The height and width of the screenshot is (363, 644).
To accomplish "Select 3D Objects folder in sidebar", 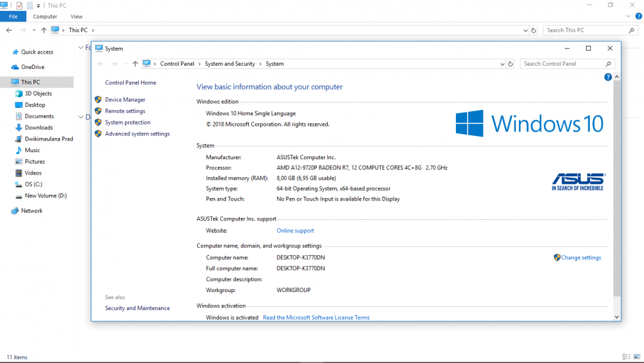I will pyautogui.click(x=38, y=93).
